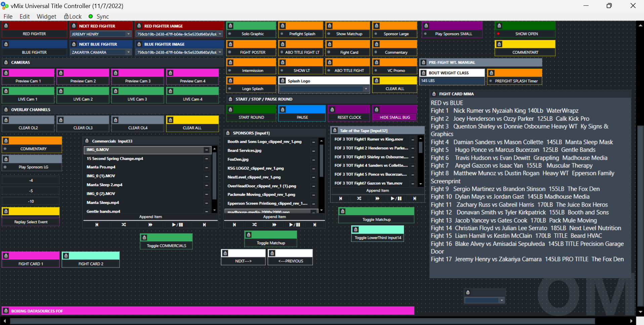This screenshot has height=325, width=644.
Task: Open the Edit menu
Action: pyautogui.click(x=25, y=16)
